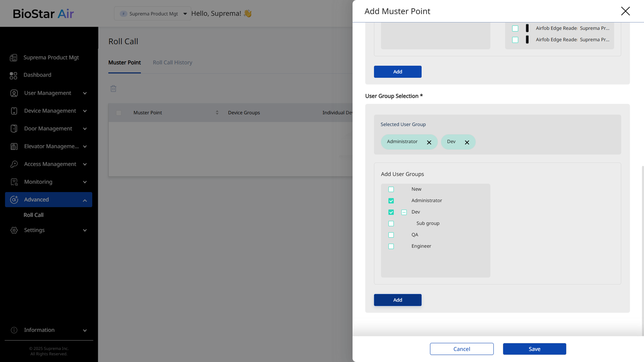Click the Door Management sidebar icon

pos(14,129)
